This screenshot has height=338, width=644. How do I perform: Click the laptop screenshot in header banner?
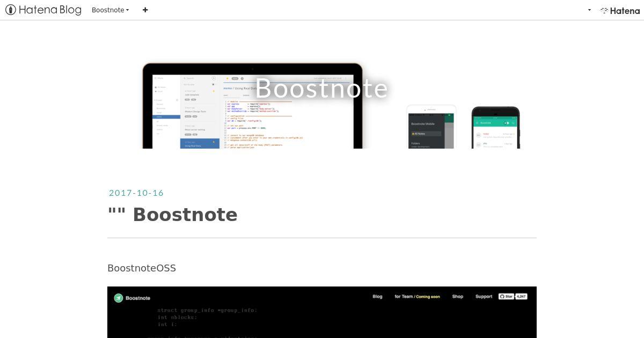point(252,106)
